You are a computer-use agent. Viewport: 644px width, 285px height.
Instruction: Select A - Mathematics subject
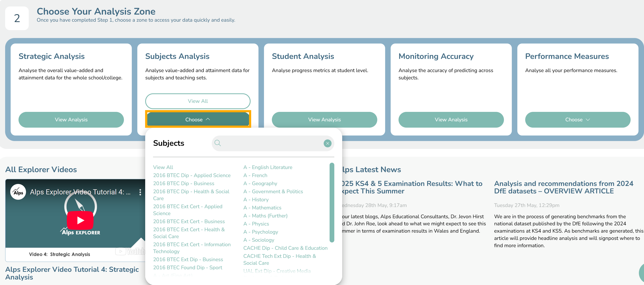point(262,208)
